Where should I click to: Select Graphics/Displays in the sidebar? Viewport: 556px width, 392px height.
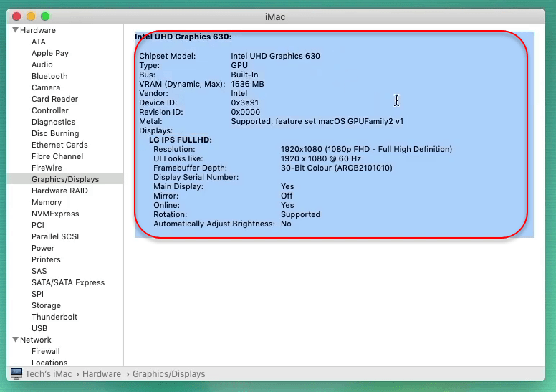pyautogui.click(x=65, y=179)
